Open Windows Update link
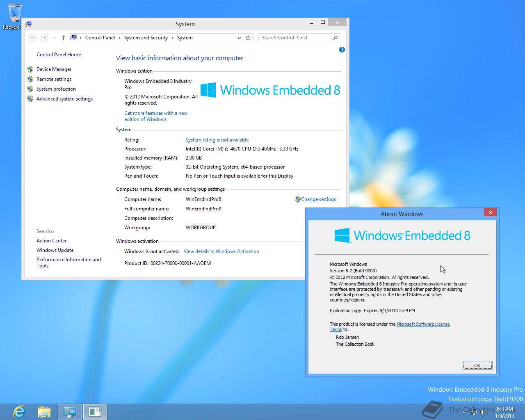Image resolution: width=525 pixels, height=420 pixels. point(55,250)
